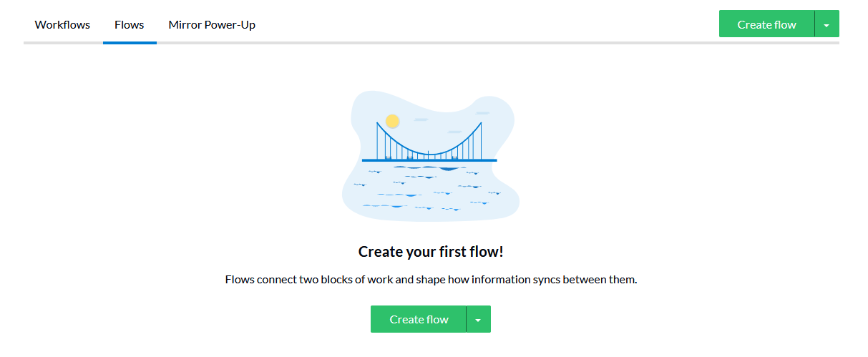This screenshot has height=357, width=868.
Task: Click the suspension bridge illustration
Action: (429, 142)
